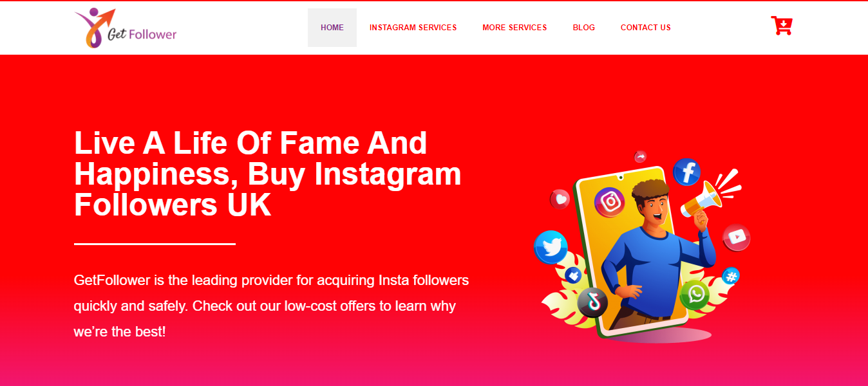This screenshot has height=386, width=868.
Task: Open the INSTAGRAM SERVICES menu
Action: pos(413,28)
